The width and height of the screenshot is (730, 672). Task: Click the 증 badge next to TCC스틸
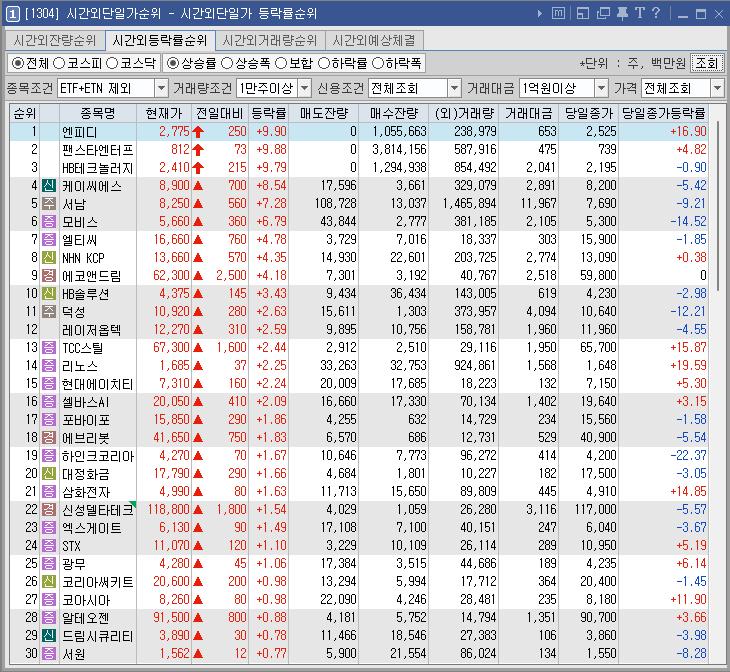point(49,348)
